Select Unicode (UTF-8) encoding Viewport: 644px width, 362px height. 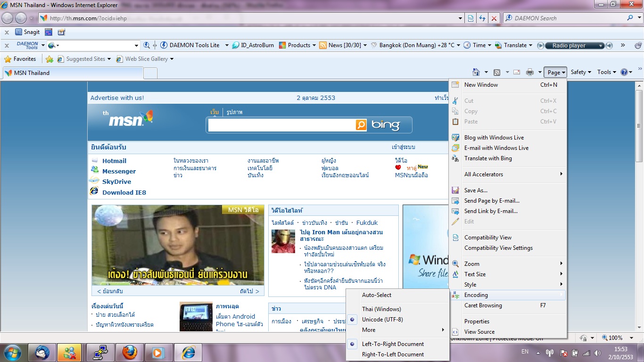pos(382,320)
